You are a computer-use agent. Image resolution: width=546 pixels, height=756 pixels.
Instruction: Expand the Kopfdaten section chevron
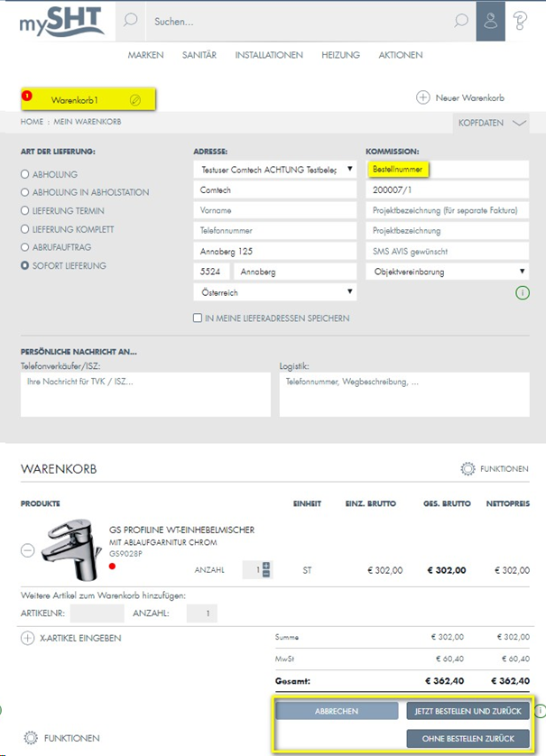(x=519, y=123)
